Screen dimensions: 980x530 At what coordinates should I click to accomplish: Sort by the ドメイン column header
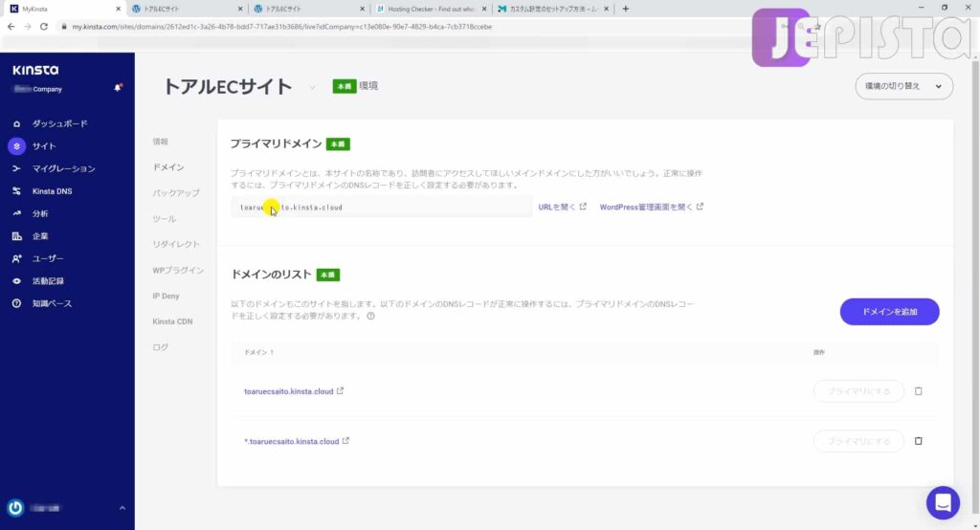[258, 352]
